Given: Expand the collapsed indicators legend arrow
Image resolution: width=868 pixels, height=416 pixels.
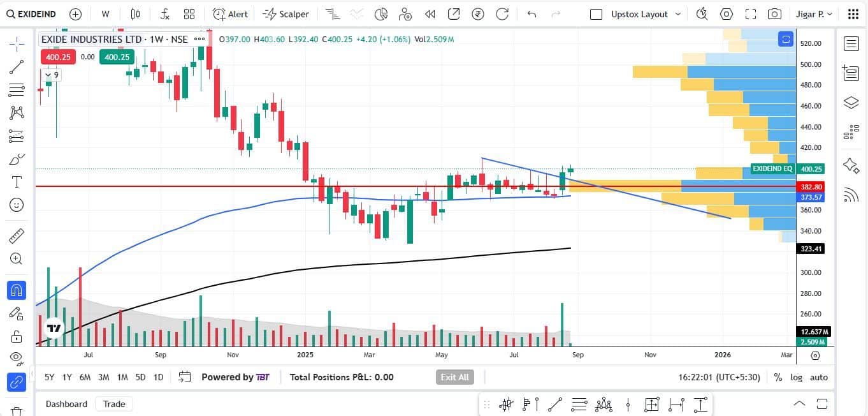Looking at the screenshot, I should pos(48,75).
